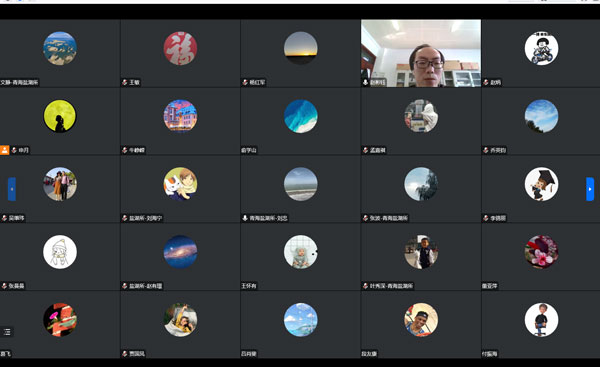Open the list menu icon at bottom left
The width and height of the screenshot is (600, 367).
pyautogui.click(x=7, y=332)
